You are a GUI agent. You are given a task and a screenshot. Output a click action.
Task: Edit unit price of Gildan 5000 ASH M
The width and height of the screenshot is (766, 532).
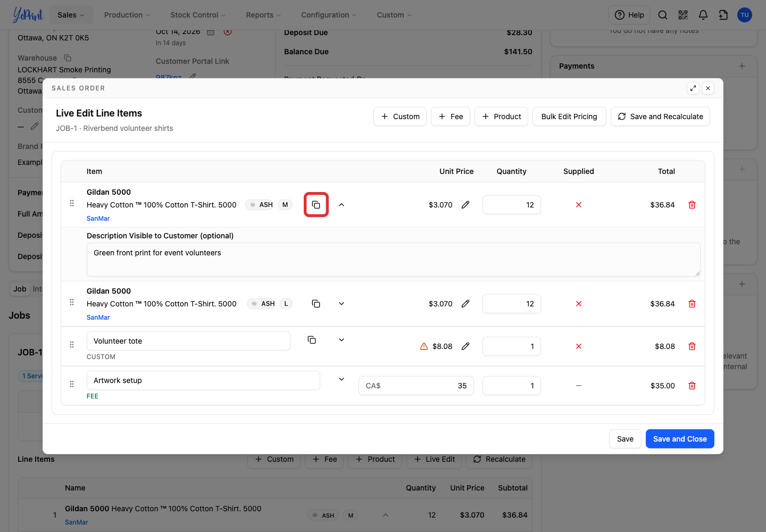point(465,205)
